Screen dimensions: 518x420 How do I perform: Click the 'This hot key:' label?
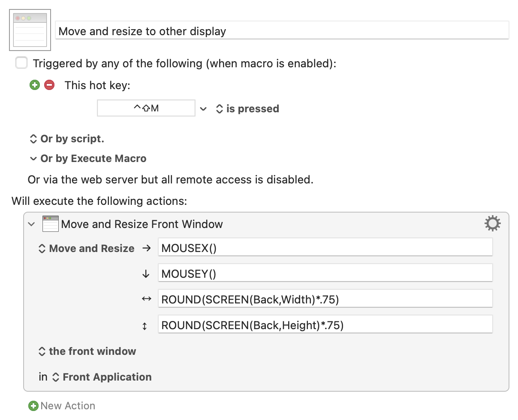pyautogui.click(x=97, y=85)
